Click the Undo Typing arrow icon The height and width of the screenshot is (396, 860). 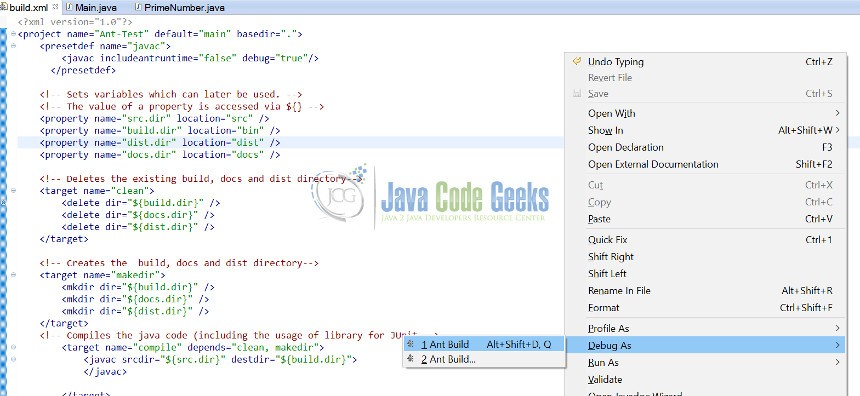click(576, 61)
